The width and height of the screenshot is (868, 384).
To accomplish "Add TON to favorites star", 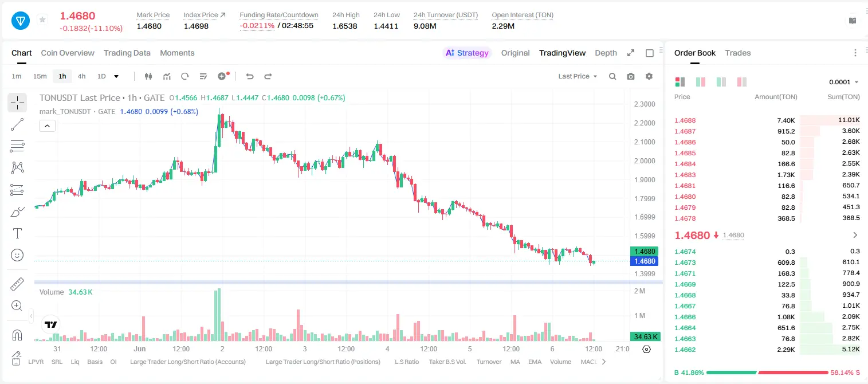I will click(42, 20).
